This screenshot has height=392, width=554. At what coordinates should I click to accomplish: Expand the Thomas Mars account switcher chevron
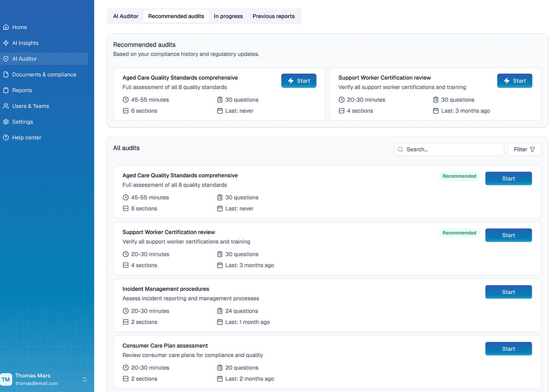tap(84, 380)
